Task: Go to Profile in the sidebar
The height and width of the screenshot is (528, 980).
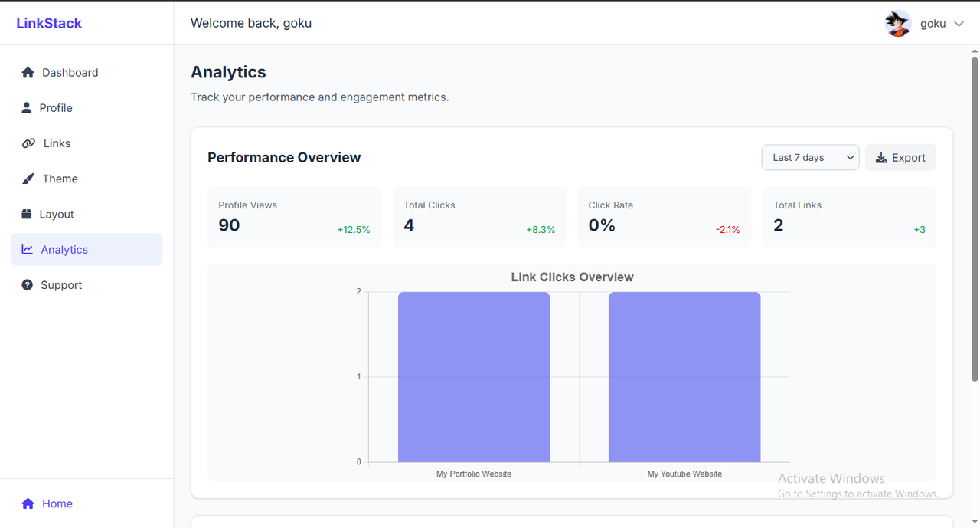Action: 87,108
